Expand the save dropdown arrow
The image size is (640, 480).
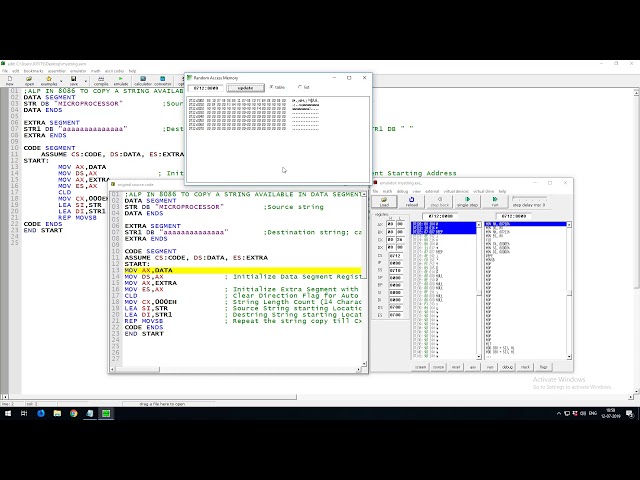tap(85, 81)
